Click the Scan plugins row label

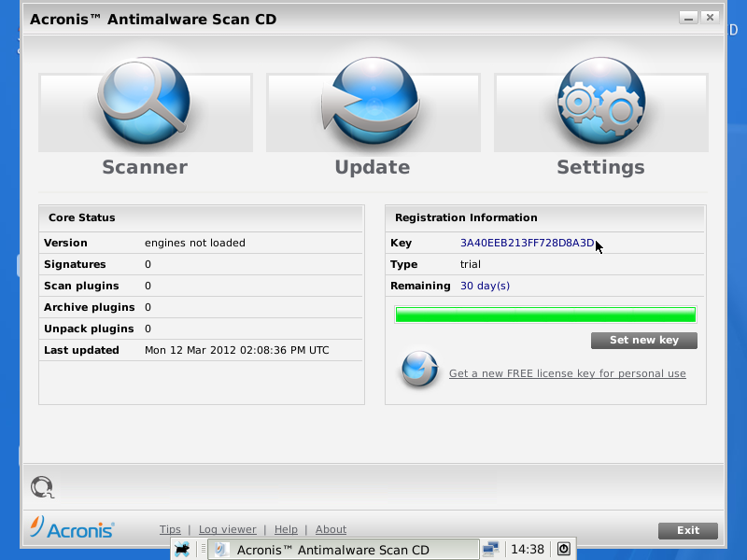click(x=81, y=286)
